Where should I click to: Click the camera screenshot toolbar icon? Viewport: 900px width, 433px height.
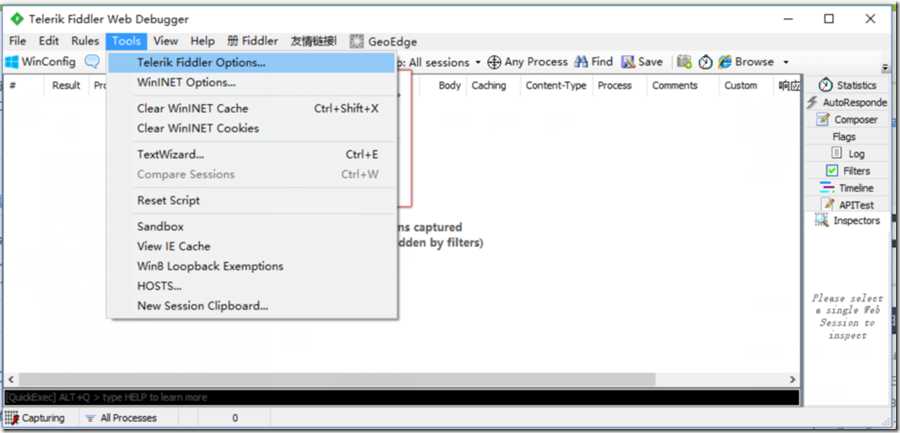tap(684, 62)
